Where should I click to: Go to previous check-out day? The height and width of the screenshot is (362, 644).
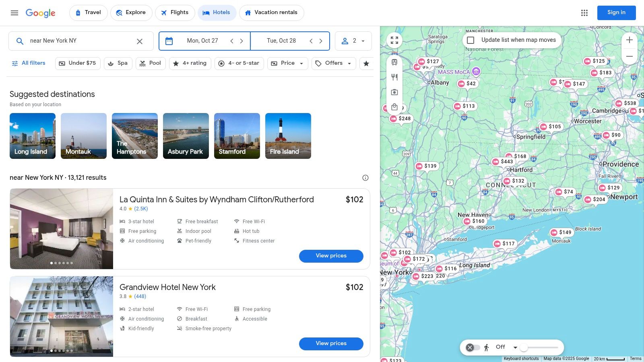click(311, 41)
